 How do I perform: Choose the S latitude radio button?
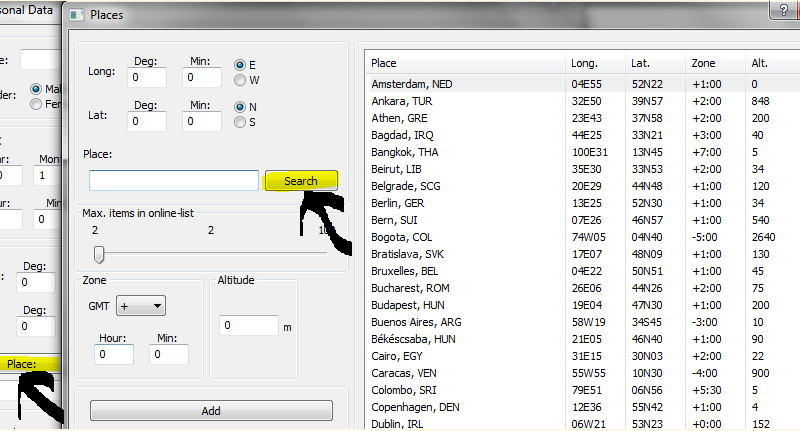(240, 122)
